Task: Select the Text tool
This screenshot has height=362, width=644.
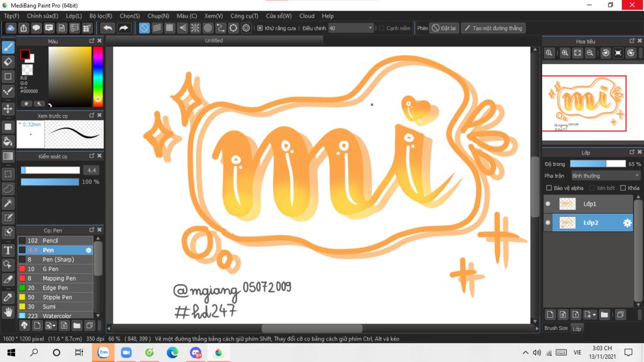Action: pos(8,250)
